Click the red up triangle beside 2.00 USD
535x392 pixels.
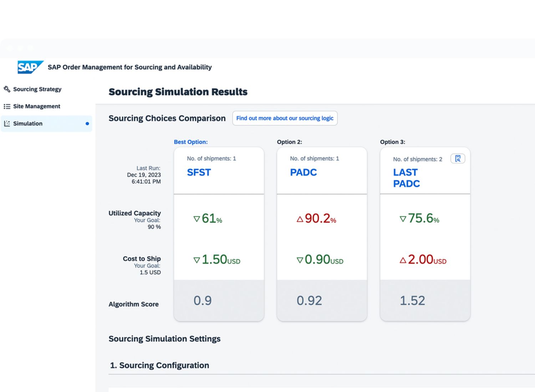(403, 260)
